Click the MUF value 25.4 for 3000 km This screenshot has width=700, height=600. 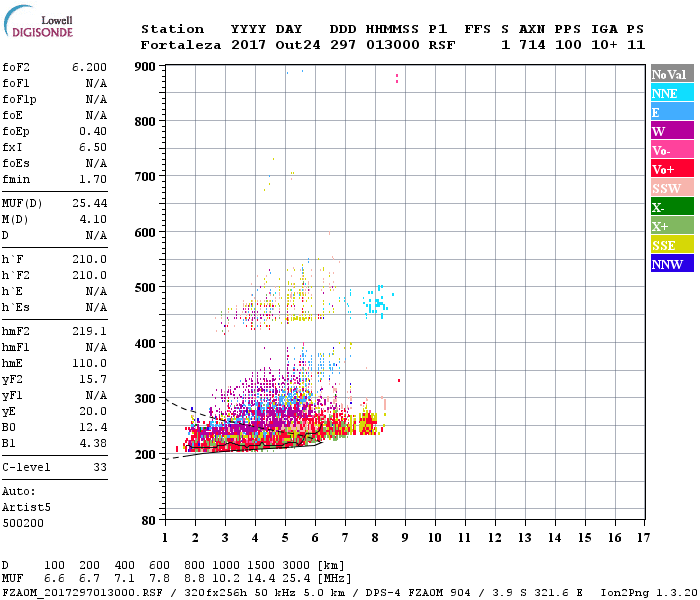pyautogui.click(x=296, y=579)
